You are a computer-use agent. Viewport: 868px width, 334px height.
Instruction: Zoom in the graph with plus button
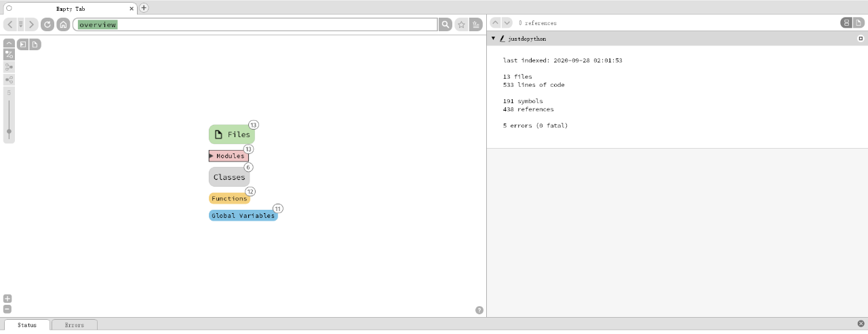point(7,299)
